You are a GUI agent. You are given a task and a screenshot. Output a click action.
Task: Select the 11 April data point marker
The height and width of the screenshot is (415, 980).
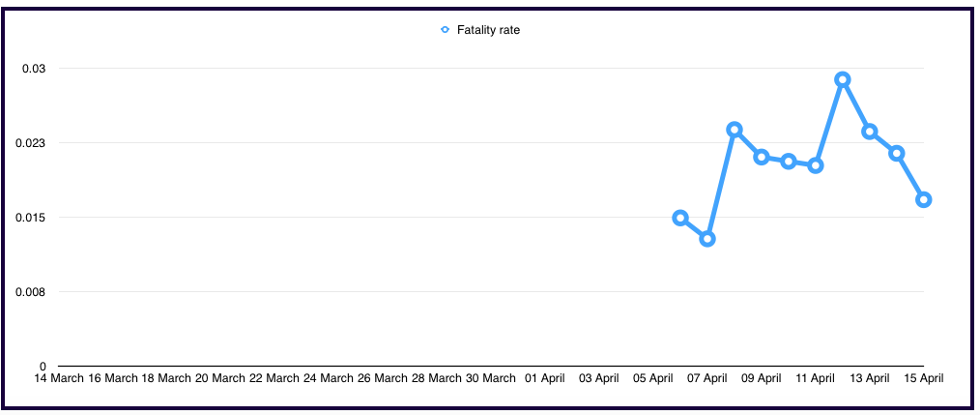click(816, 165)
